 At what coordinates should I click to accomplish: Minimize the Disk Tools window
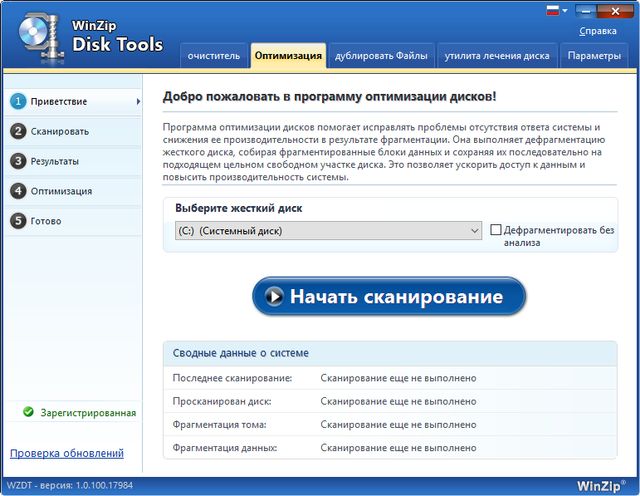(x=586, y=11)
